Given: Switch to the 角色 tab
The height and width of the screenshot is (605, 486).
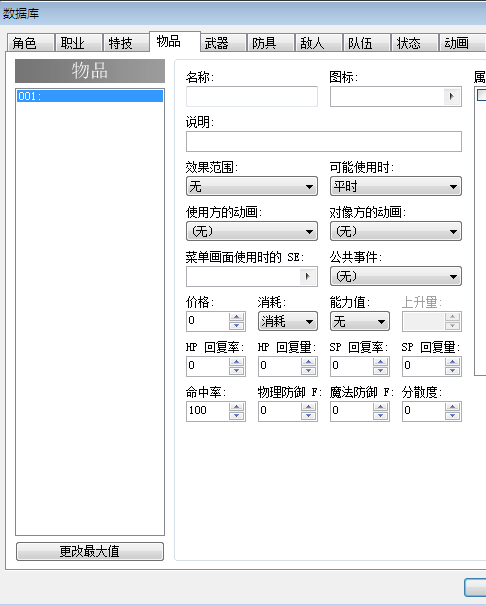Looking at the screenshot, I should pos(30,42).
